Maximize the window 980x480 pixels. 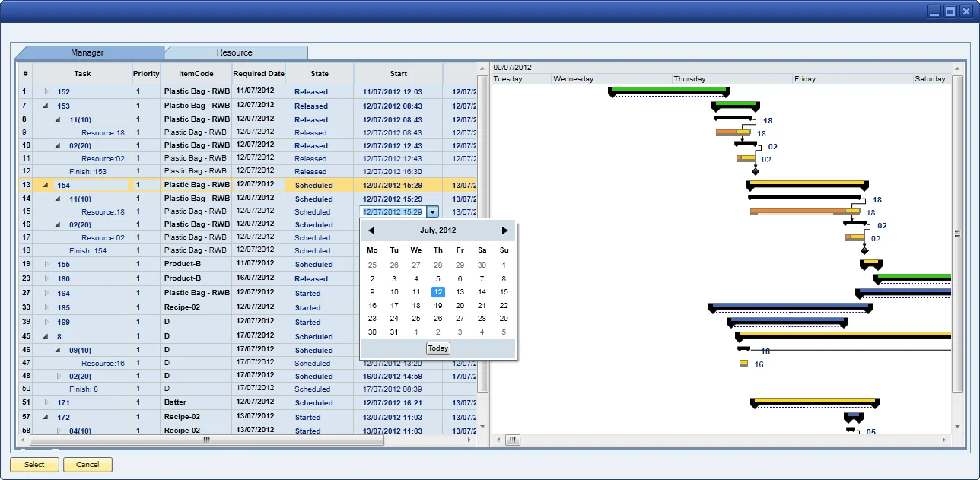(x=950, y=11)
